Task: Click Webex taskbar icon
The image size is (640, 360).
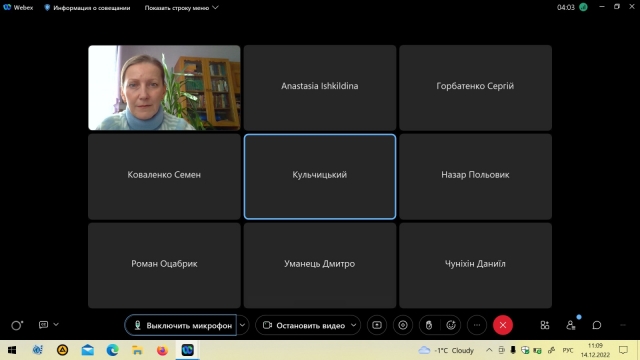Action: 187,350
